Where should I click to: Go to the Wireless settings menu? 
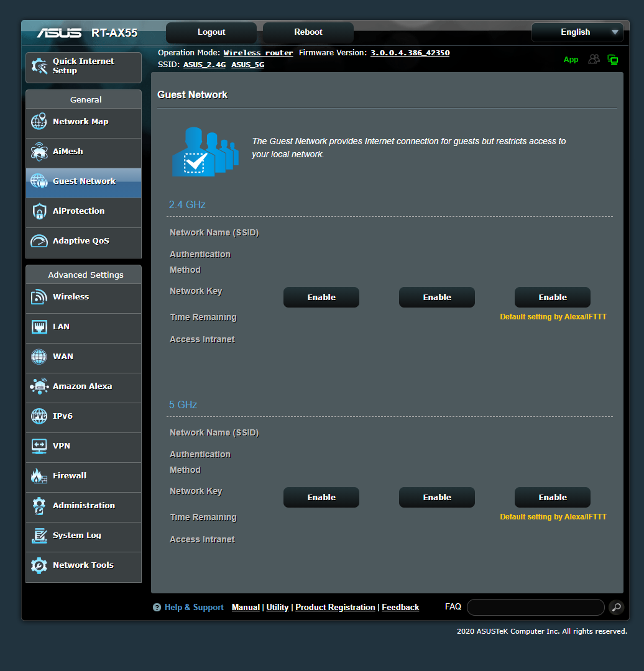[83, 298]
